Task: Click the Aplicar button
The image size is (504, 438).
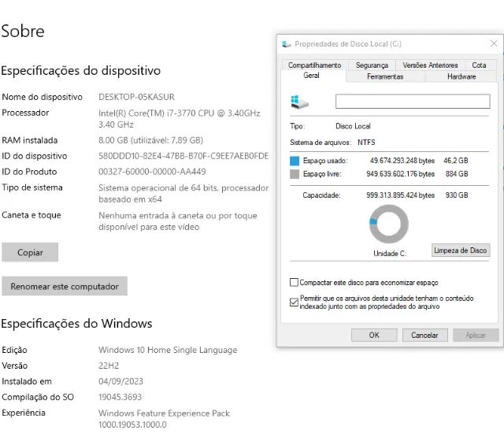Action: click(476, 335)
